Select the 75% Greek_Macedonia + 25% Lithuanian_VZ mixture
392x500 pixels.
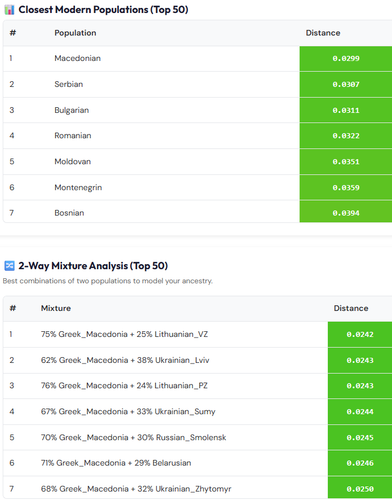pyautogui.click(x=198, y=334)
